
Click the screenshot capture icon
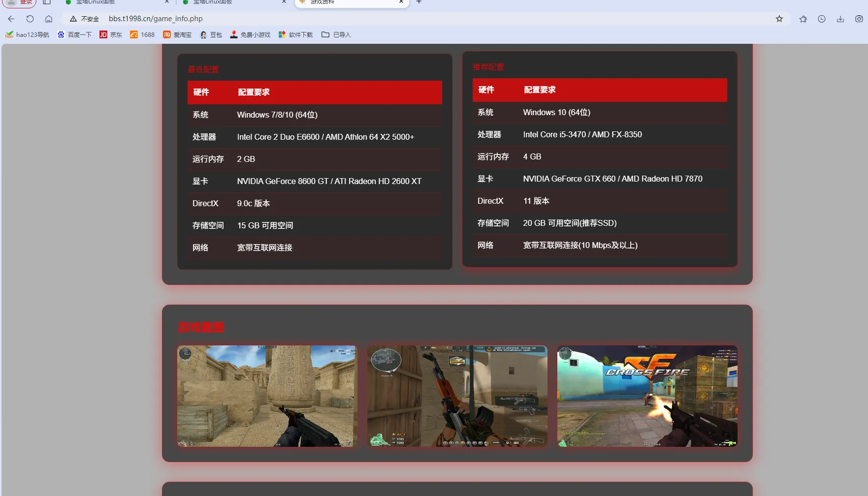point(859,19)
